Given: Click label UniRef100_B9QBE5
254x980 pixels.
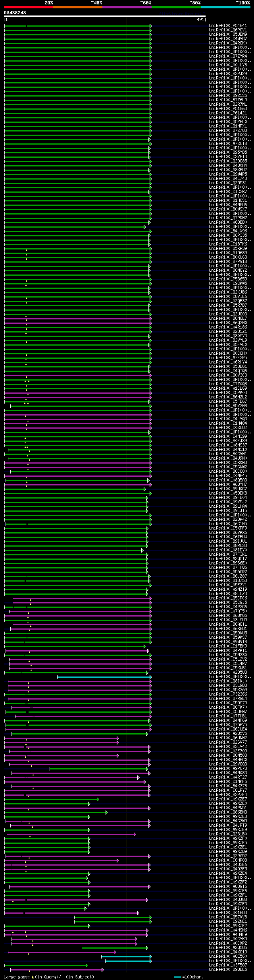Looking at the screenshot, I should click(x=228, y=969).
